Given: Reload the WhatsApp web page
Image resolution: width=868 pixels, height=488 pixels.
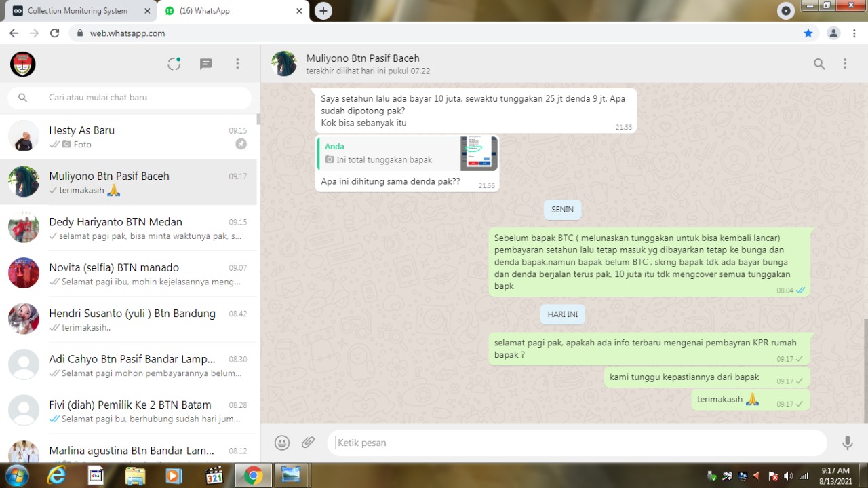Looking at the screenshot, I should tap(55, 33).
